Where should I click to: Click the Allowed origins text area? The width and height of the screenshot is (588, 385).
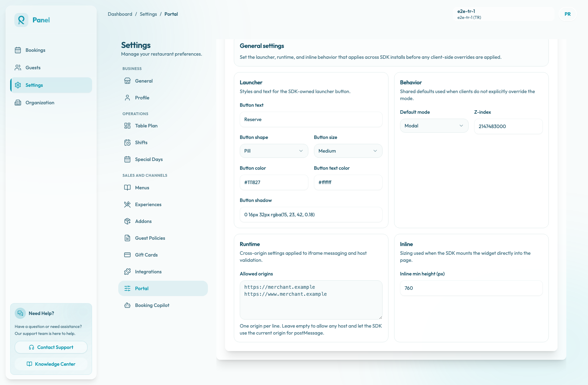tap(311, 300)
